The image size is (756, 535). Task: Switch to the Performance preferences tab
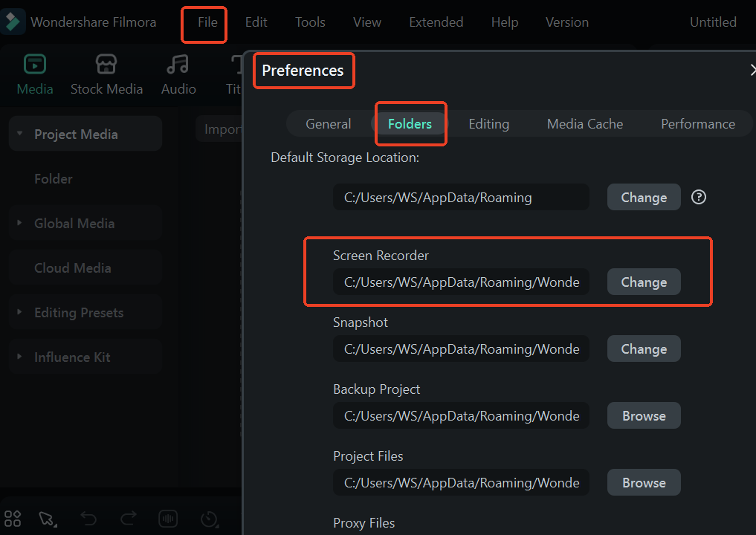[697, 124]
